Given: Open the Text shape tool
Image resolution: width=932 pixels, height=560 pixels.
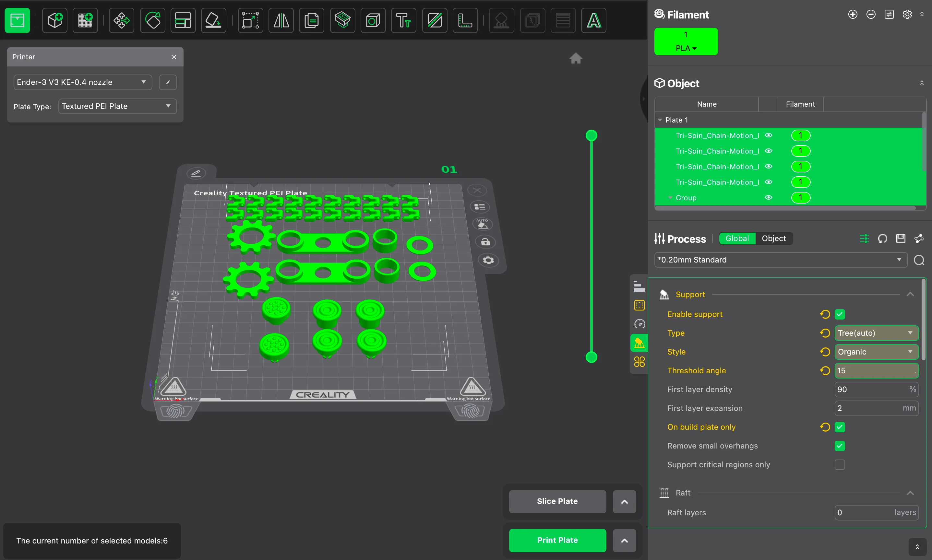Looking at the screenshot, I should [403, 20].
